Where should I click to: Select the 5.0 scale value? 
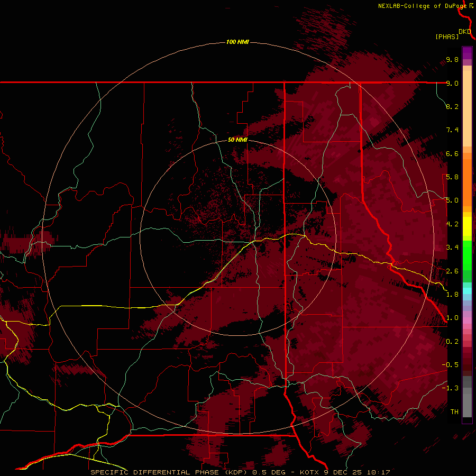click(x=452, y=200)
